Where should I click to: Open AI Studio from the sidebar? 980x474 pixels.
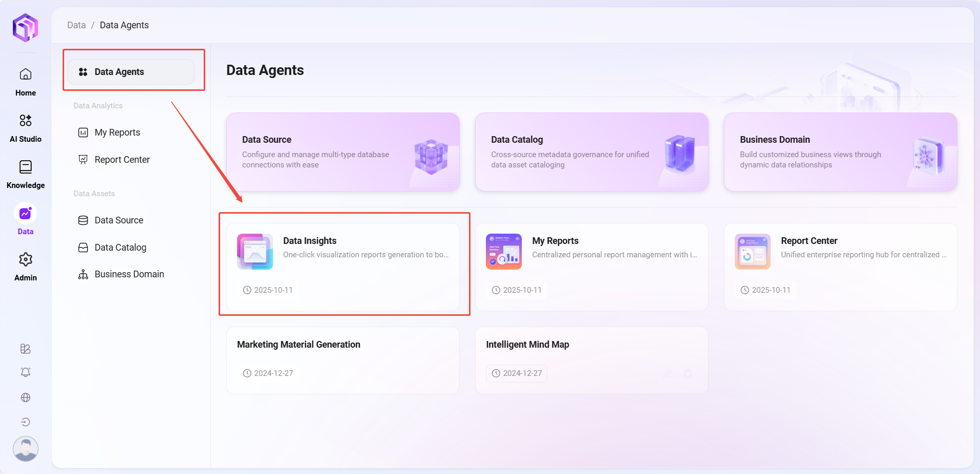[26, 128]
